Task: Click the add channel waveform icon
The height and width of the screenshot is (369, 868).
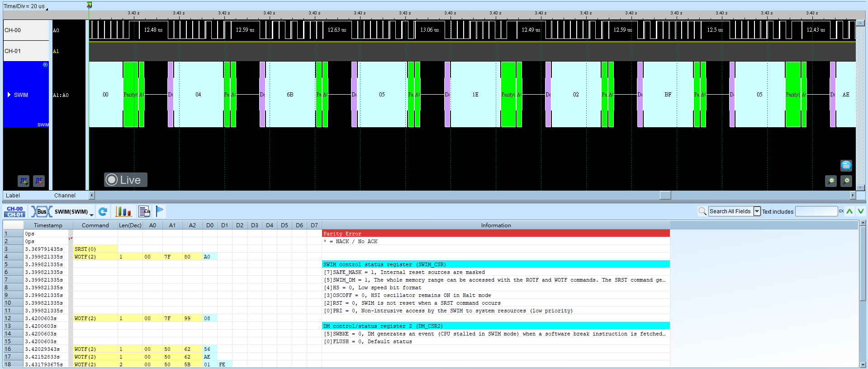Action: 24,181
